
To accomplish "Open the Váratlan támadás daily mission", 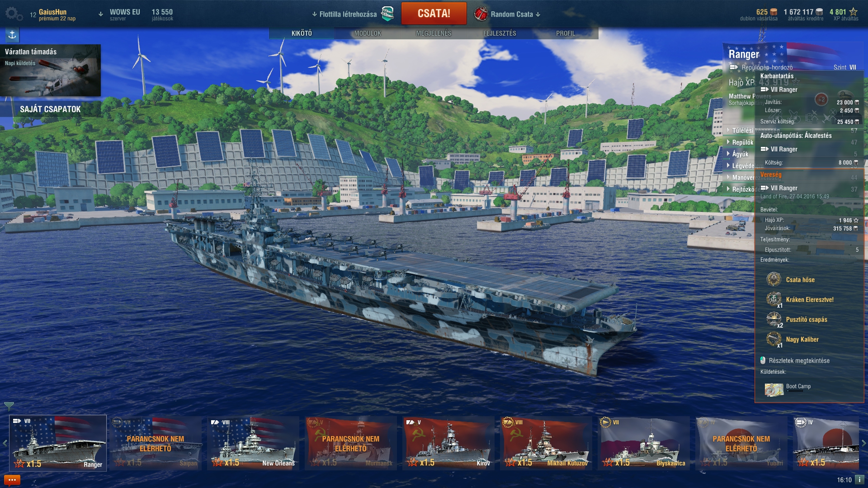I will click(50, 70).
